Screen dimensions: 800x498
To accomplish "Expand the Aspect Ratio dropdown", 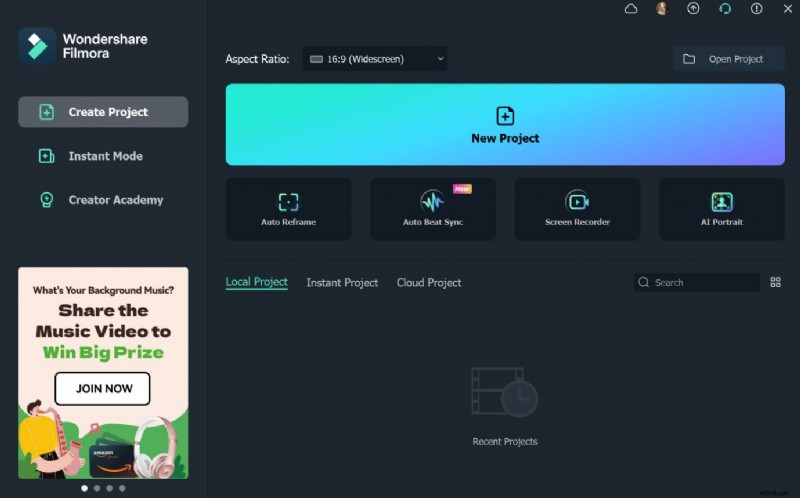I will pos(375,59).
